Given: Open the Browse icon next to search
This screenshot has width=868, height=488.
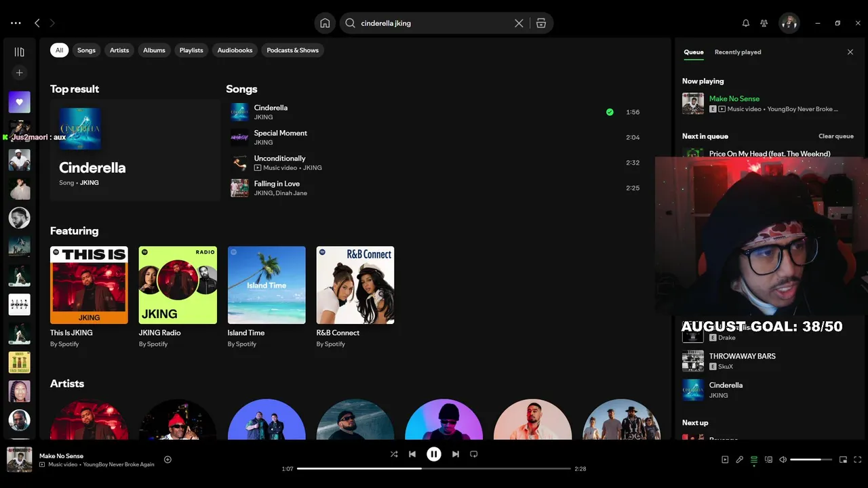Looking at the screenshot, I should [x=541, y=23].
